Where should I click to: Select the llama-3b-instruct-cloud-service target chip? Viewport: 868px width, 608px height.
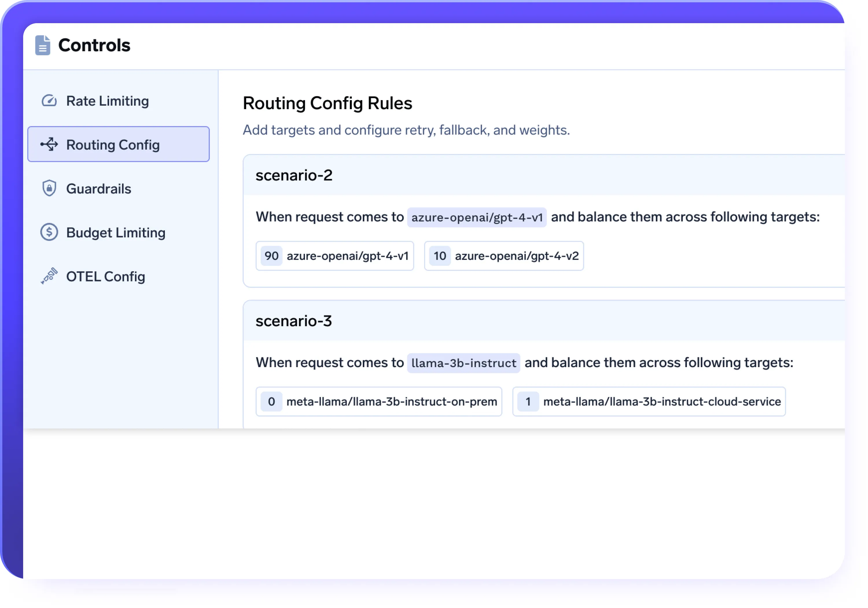(x=649, y=401)
